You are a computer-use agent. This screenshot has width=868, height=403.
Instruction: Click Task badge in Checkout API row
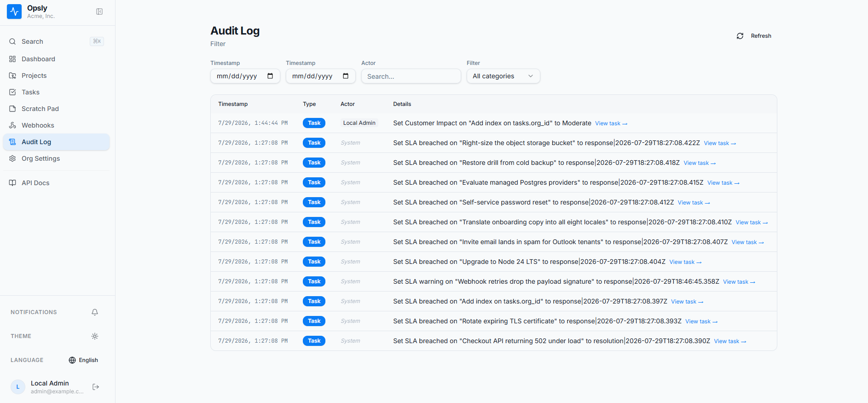click(314, 341)
